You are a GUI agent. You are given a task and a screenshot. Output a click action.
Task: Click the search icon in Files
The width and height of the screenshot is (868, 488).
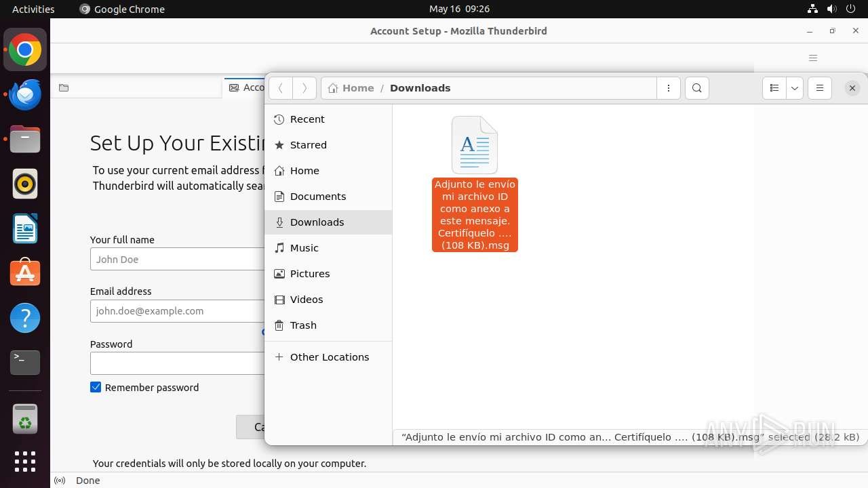click(x=697, y=88)
